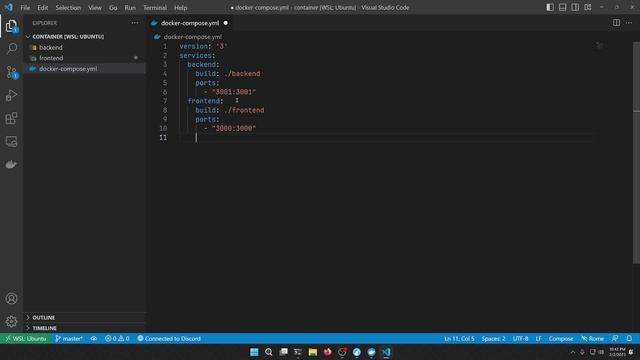Image resolution: width=640 pixels, height=360 pixels.
Task: Click the feedback icon in status bar
Action: (x=615, y=338)
